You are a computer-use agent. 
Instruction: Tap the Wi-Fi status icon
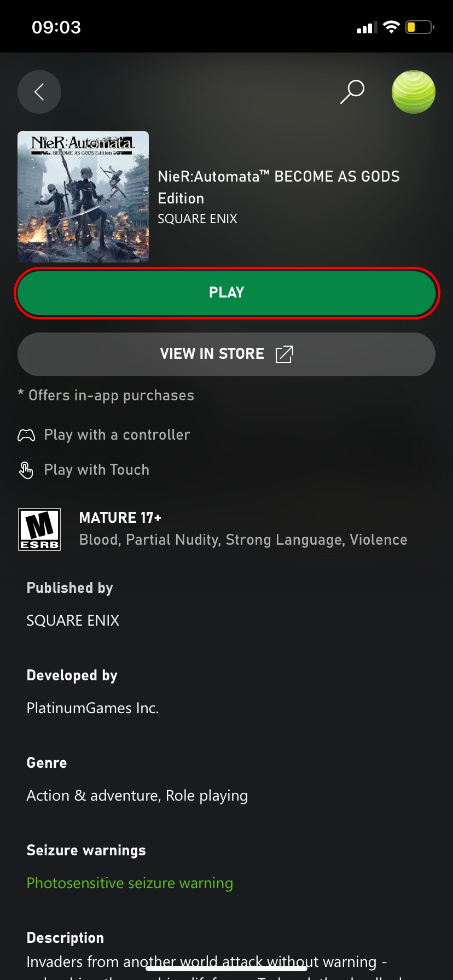[391, 27]
